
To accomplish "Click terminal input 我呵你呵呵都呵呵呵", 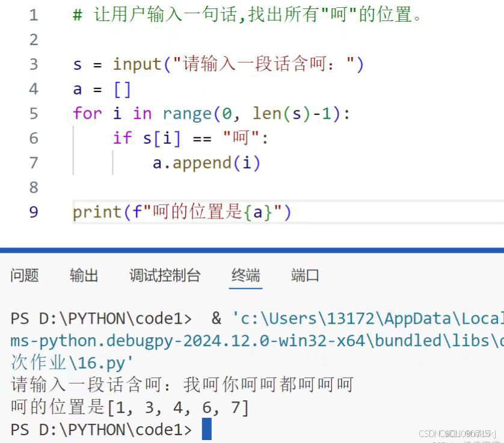I will click(x=268, y=385).
